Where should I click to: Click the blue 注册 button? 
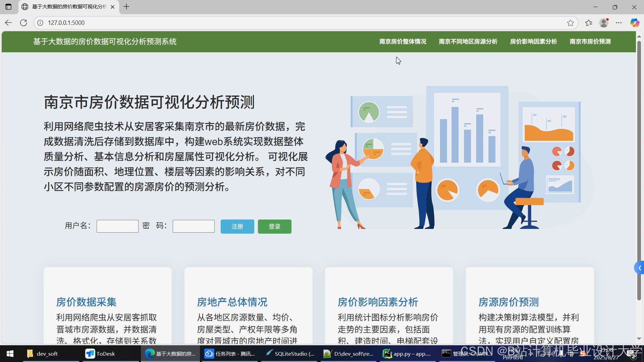[237, 227]
